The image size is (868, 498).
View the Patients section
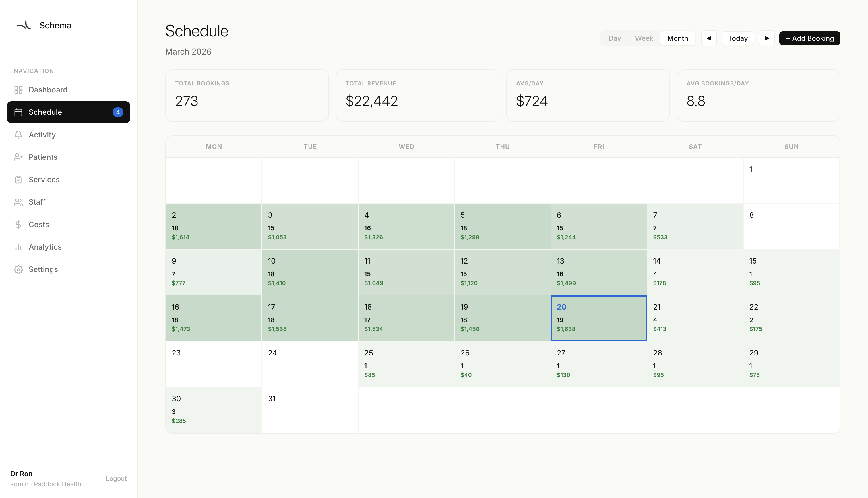43,157
